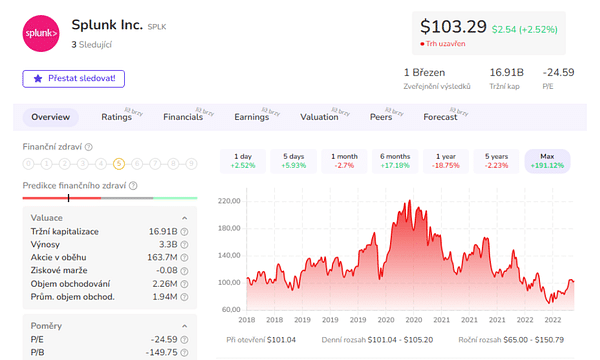Click info icon beside Ziskové marže
The width and height of the screenshot is (600, 360).
click(184, 271)
